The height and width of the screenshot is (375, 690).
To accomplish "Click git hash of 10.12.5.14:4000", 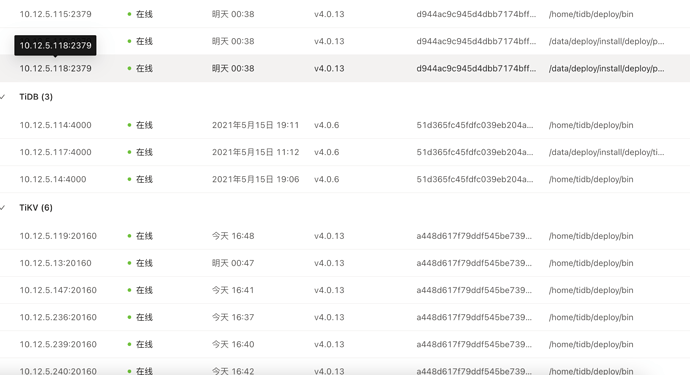I will [475, 180].
